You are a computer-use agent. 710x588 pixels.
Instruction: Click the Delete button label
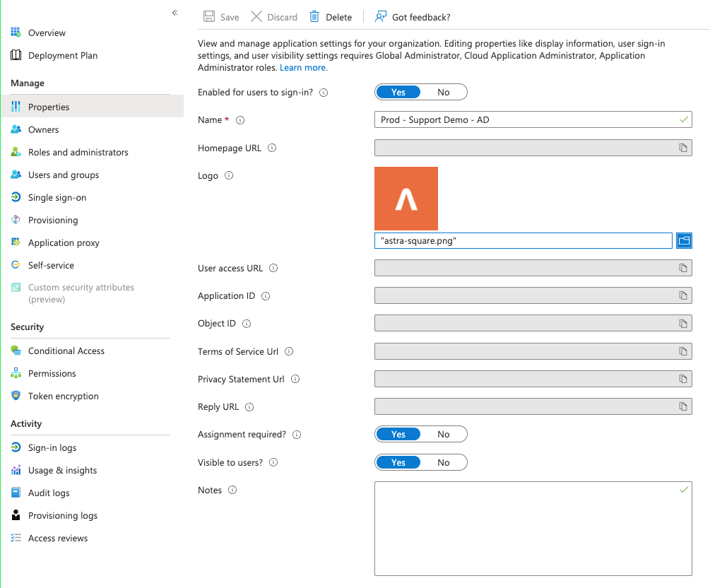click(338, 17)
